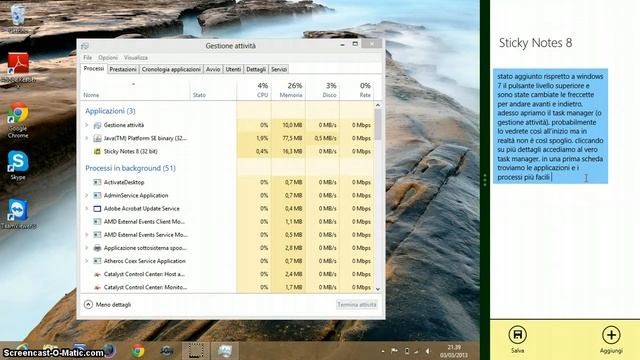Open the File menu
The image size is (640, 360).
pyautogui.click(x=87, y=58)
